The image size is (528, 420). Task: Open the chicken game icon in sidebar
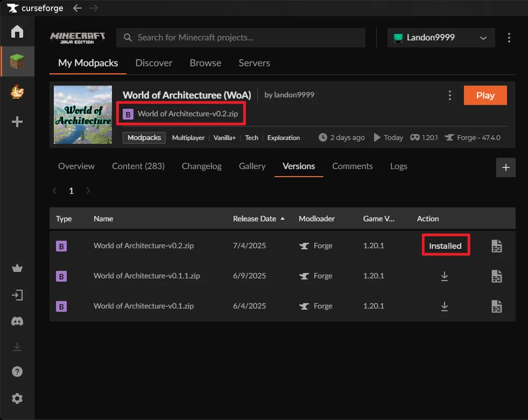[x=17, y=92]
